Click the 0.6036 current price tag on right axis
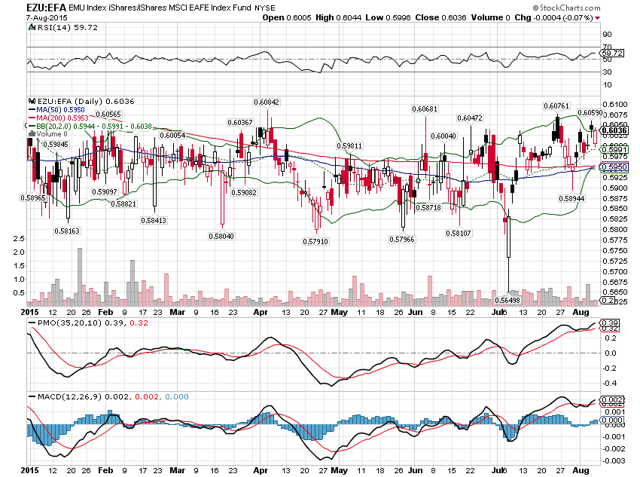 coord(615,131)
